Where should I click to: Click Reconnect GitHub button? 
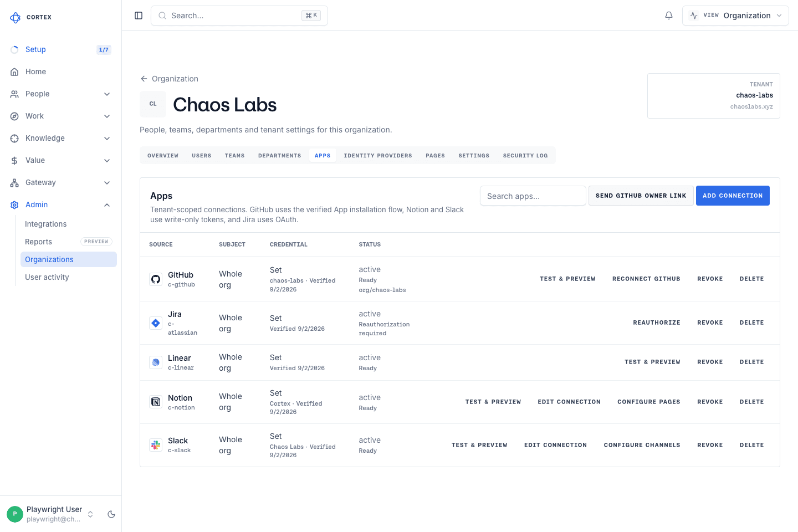tap(646, 279)
